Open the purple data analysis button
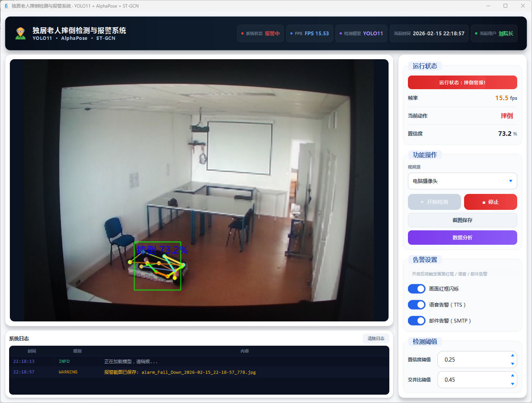This screenshot has height=403, width=532. (462, 238)
